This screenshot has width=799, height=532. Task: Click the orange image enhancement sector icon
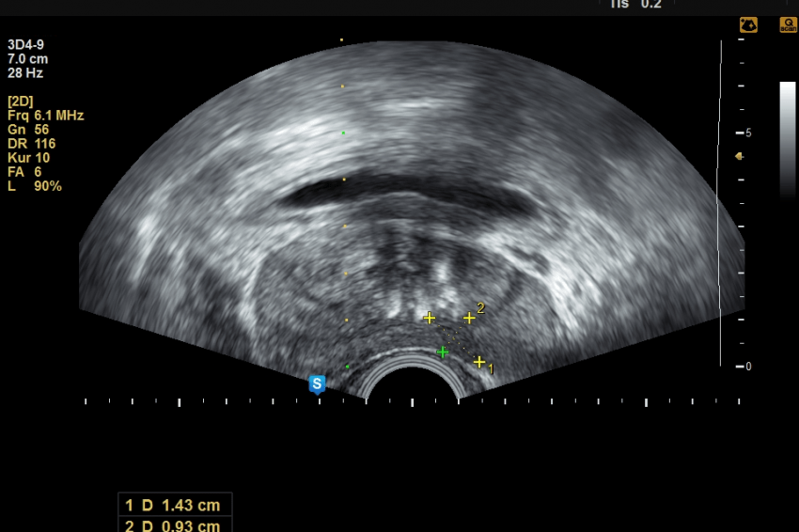(748, 25)
